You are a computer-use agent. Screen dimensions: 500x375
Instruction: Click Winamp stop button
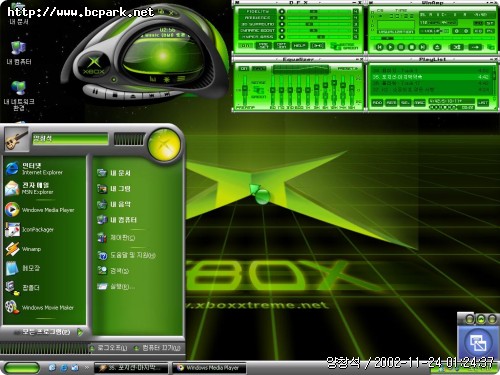coord(412,47)
